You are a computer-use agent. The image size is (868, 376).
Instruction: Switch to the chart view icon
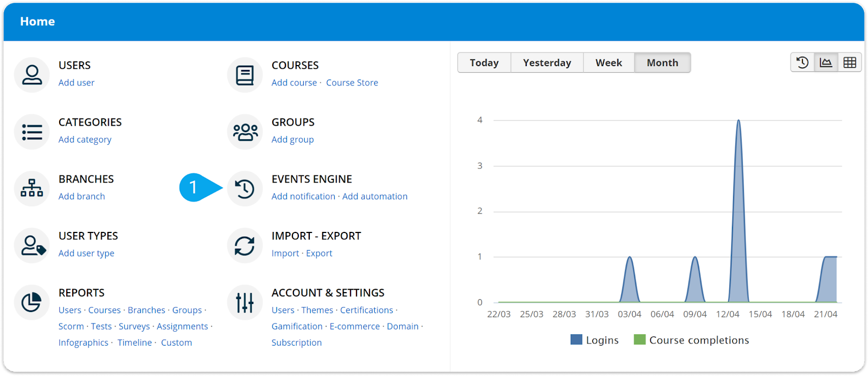click(x=826, y=62)
